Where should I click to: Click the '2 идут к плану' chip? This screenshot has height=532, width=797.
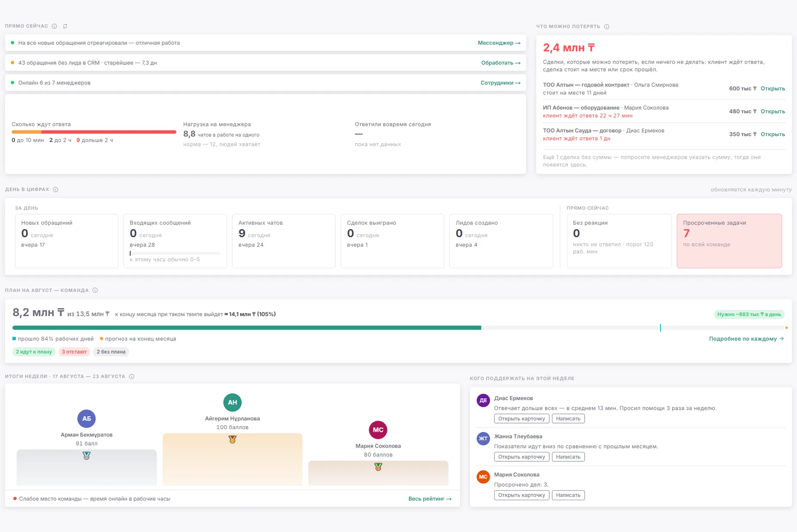click(34, 352)
